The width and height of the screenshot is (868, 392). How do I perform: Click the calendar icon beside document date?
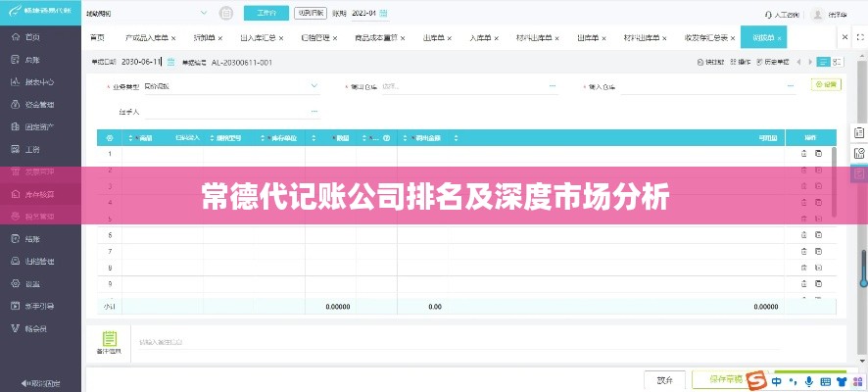click(171, 62)
